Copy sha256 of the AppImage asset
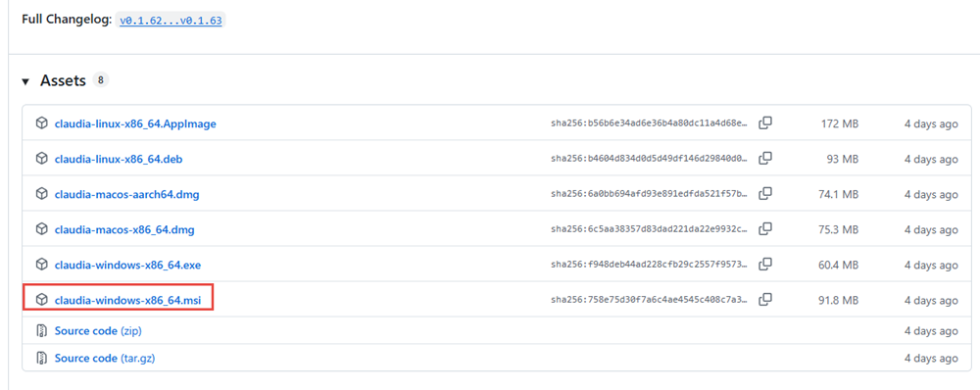The width and height of the screenshot is (980, 390). click(x=765, y=123)
